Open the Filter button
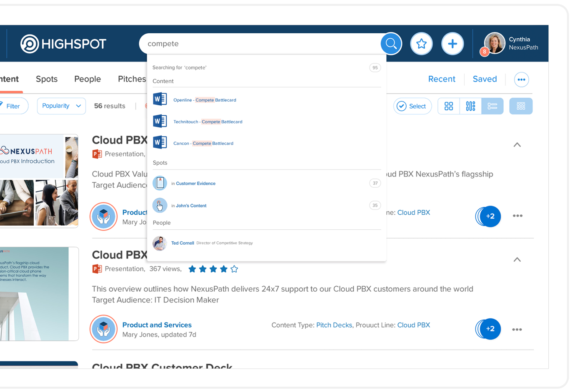Viewport: 570px width, 392px height. 12,106
